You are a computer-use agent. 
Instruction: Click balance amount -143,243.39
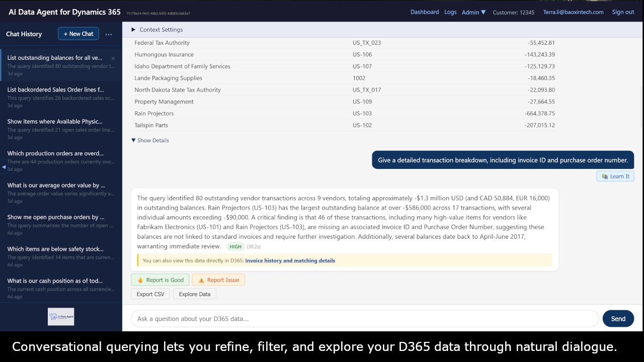click(540, 54)
